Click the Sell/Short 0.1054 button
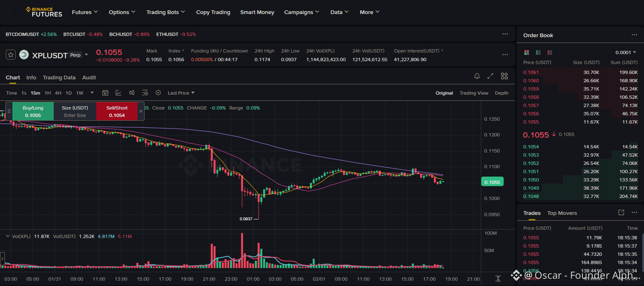Viewport: 644px width, 286px height. [117, 111]
